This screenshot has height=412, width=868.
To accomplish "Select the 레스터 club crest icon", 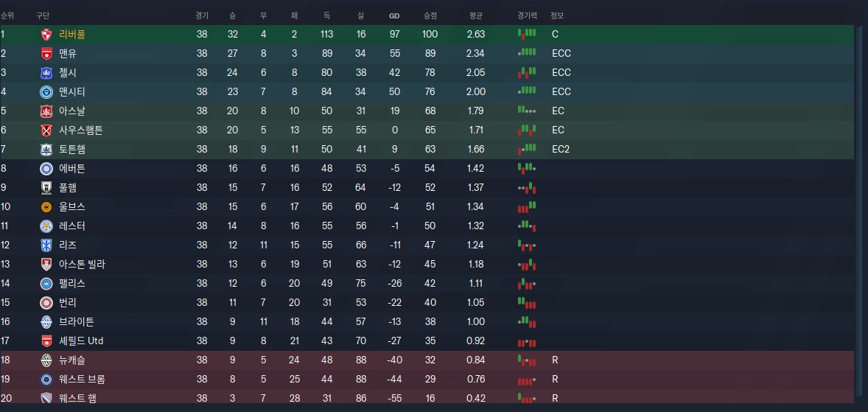I will click(x=46, y=226).
